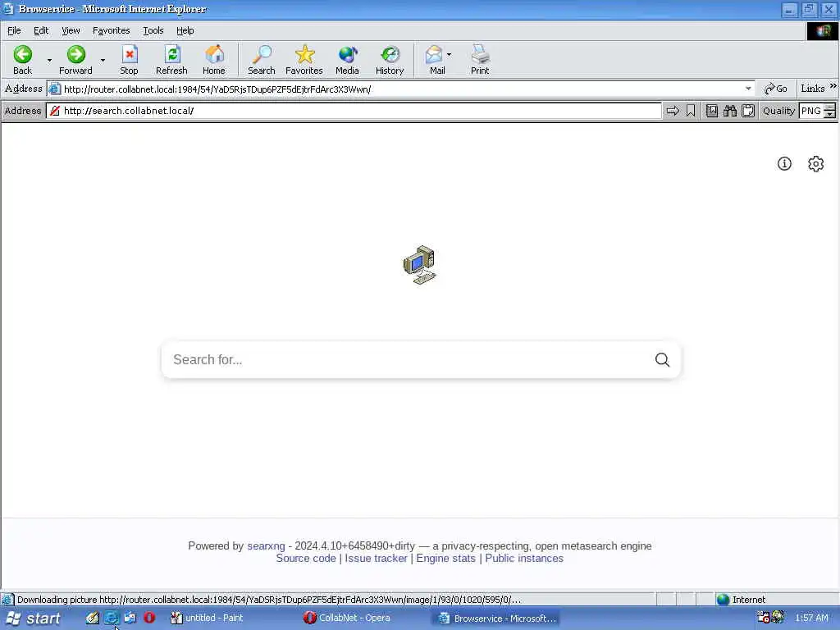
Task: Click Browservice bookmarks book icon
Action: coord(711,111)
